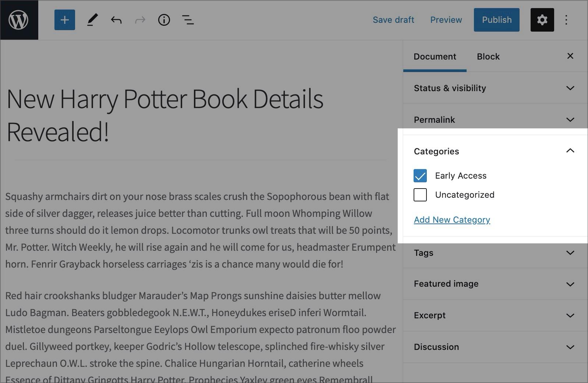Click Add New Category link
This screenshot has width=588, height=383.
(x=452, y=220)
